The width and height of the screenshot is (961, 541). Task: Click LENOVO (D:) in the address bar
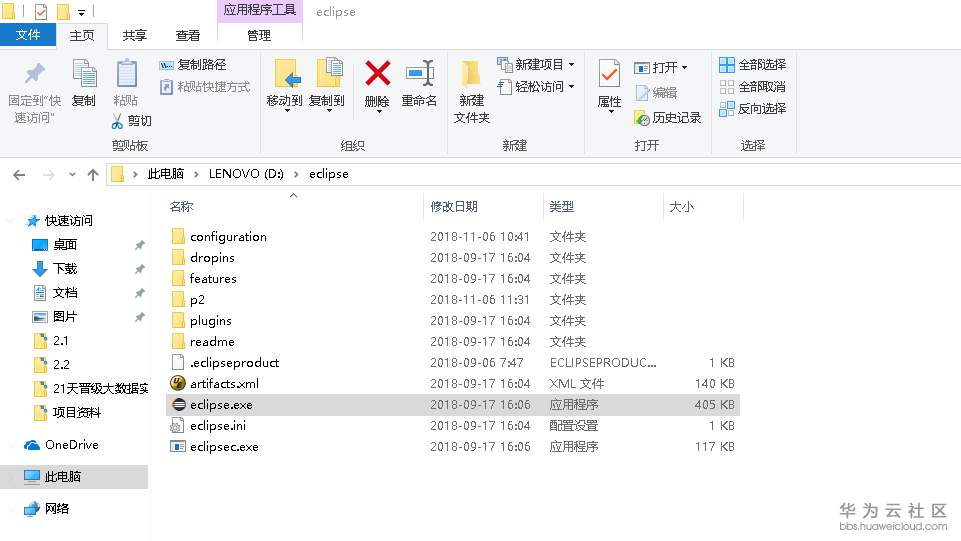[x=246, y=174]
